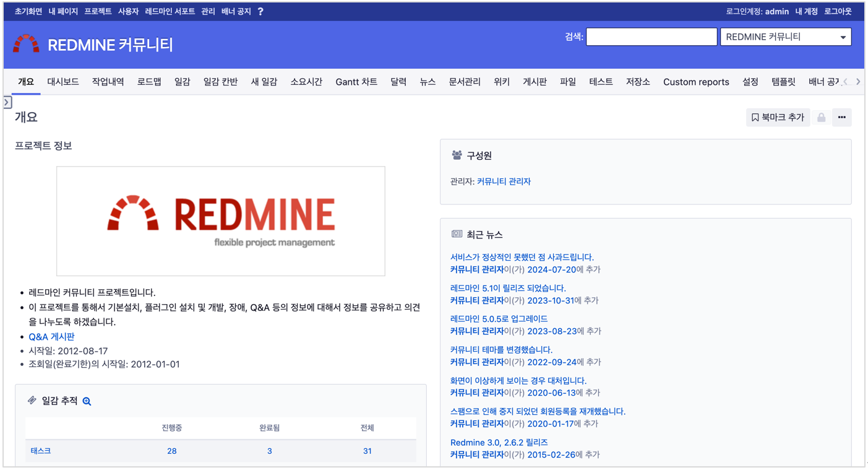This screenshot has width=868, height=470.
Task: Open 내 페이지 in the top menu
Action: point(63,11)
